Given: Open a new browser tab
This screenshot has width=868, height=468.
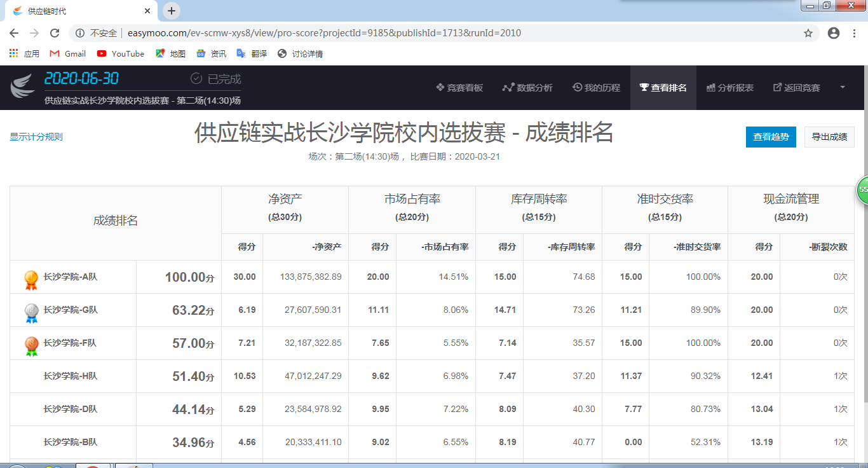Looking at the screenshot, I should click(172, 11).
